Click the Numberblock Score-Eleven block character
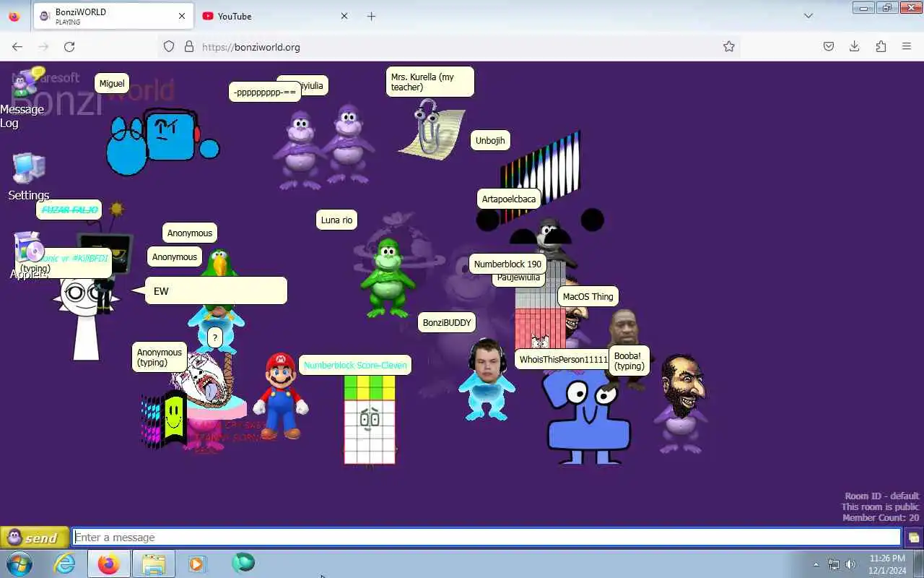 pyautogui.click(x=369, y=419)
